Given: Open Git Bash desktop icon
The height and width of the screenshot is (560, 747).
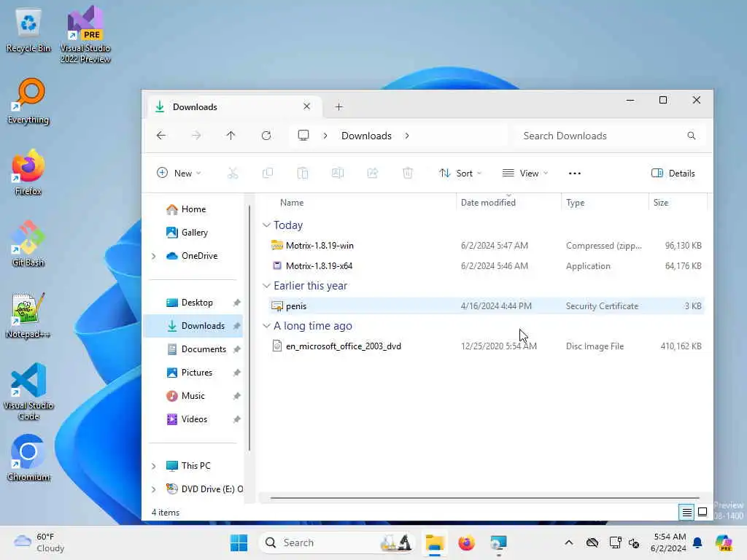Looking at the screenshot, I should [x=28, y=244].
